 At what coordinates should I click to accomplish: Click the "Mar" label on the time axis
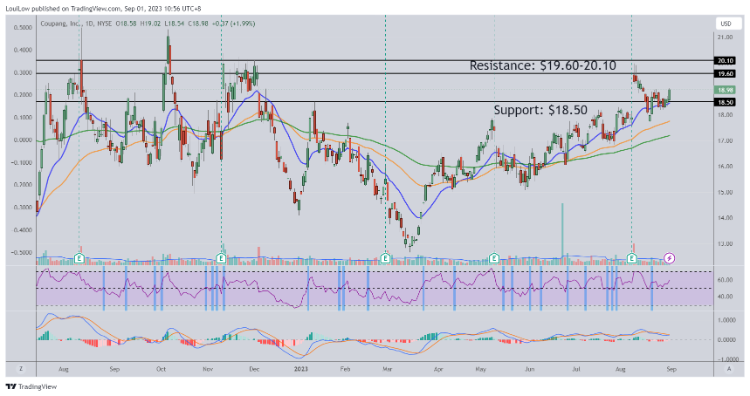(x=387, y=369)
